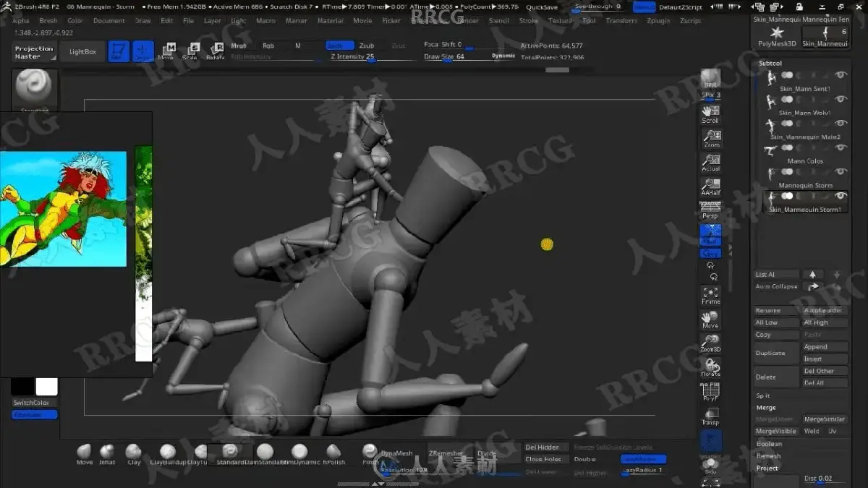Pick the Move brush in bottom shelf
Image resolution: width=868 pixels, height=488 pixels.
coord(85,454)
